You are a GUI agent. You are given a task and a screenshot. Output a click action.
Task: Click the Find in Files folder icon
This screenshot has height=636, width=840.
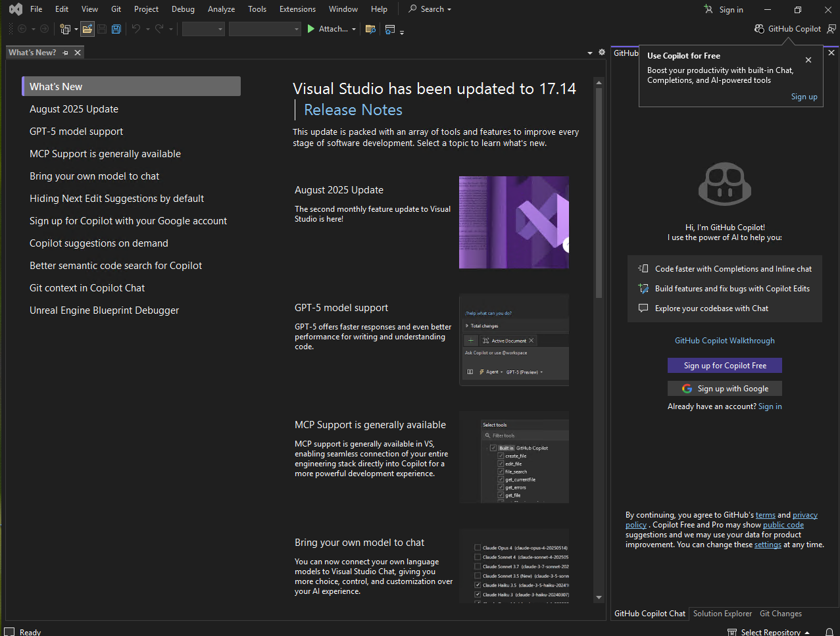coord(370,29)
